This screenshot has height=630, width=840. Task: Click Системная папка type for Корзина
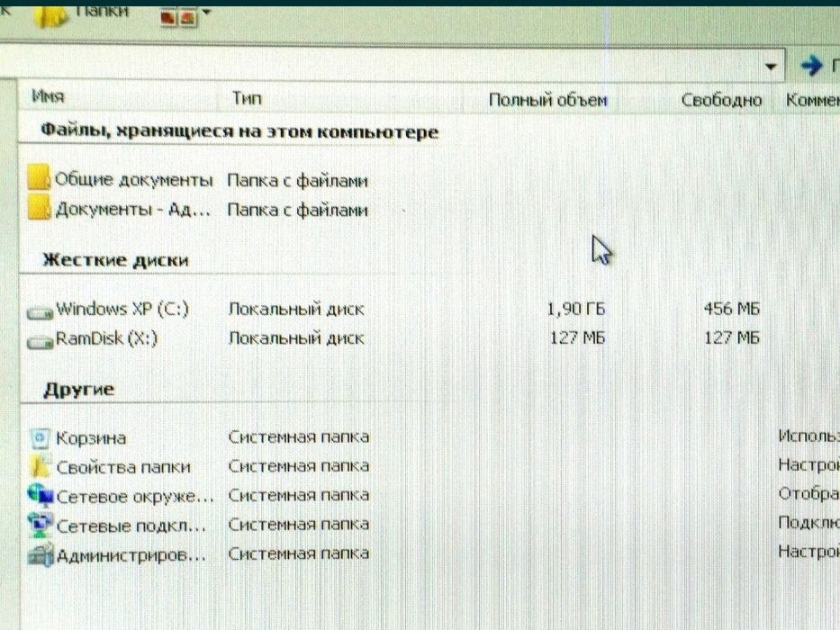coord(298,437)
